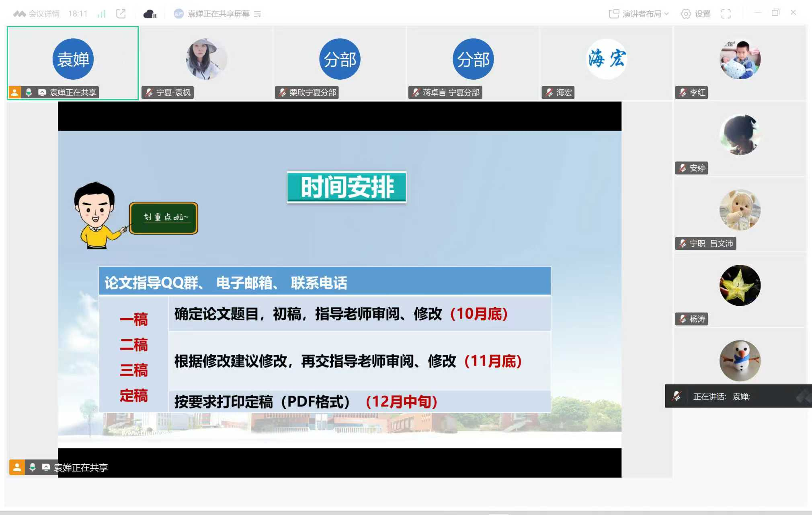Click 杨涛 star fruit avatar

click(740, 285)
